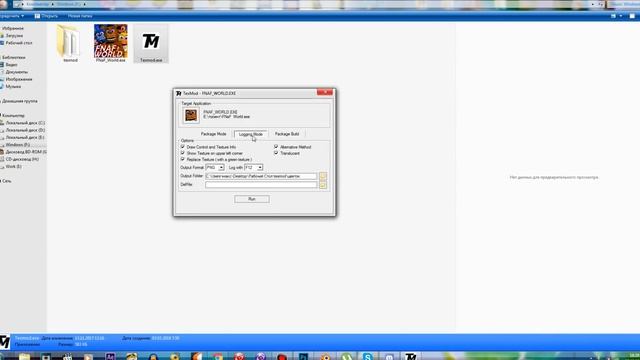Toggle Draw Control and Texture Info checkbox
This screenshot has width=640, height=360.
183,147
